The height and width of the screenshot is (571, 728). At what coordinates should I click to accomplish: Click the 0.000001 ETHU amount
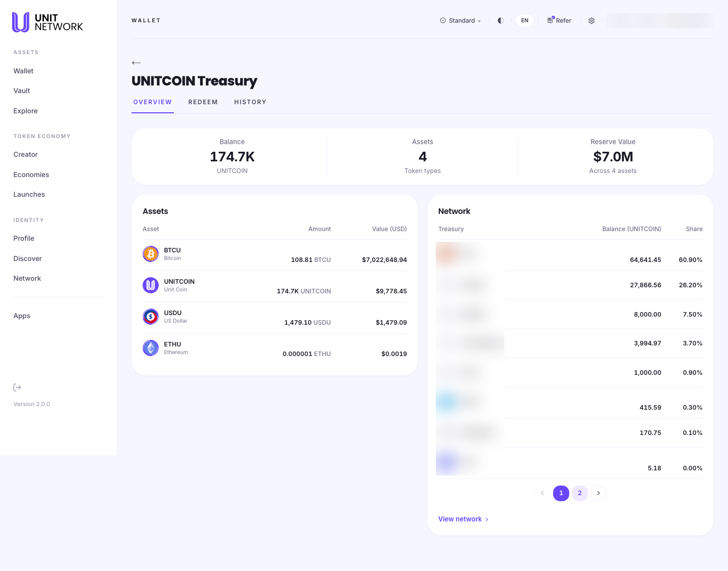coord(307,354)
